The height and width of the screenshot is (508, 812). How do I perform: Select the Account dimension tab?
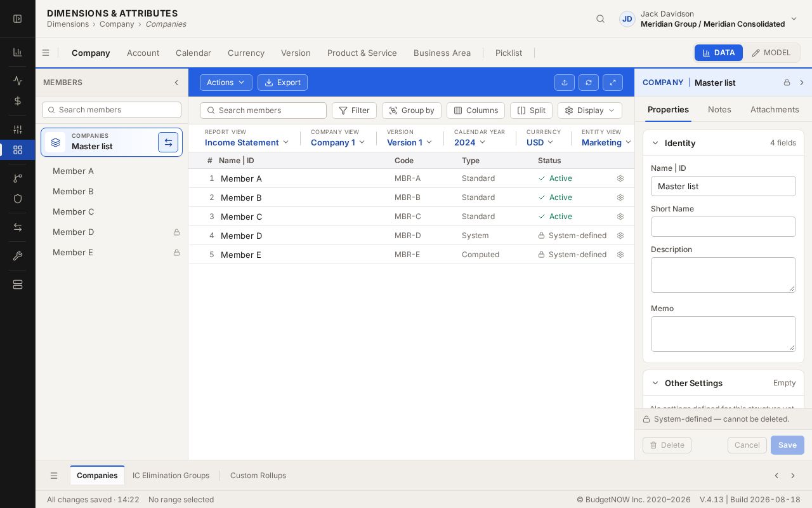(x=143, y=53)
